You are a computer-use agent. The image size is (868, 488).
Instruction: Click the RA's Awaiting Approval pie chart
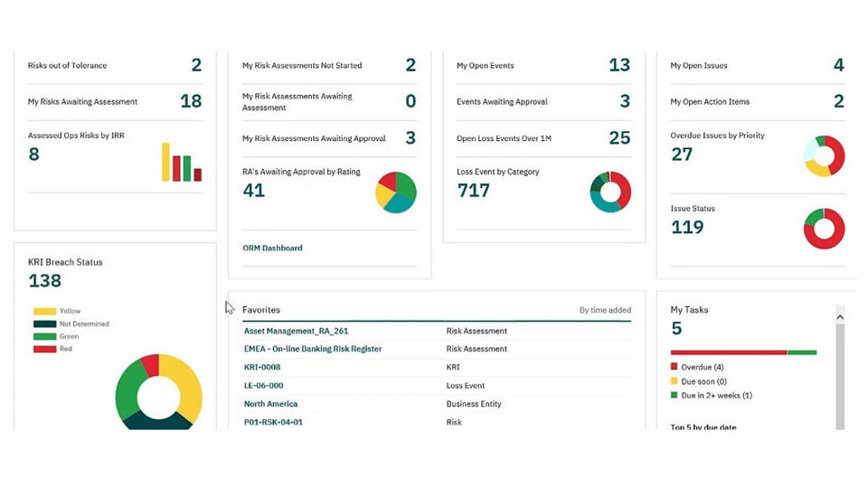click(x=396, y=192)
